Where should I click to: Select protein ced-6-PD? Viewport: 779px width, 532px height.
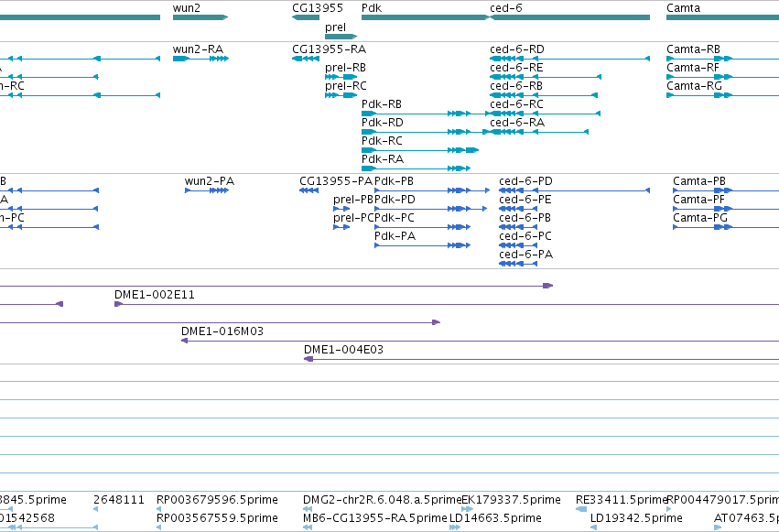point(574,190)
